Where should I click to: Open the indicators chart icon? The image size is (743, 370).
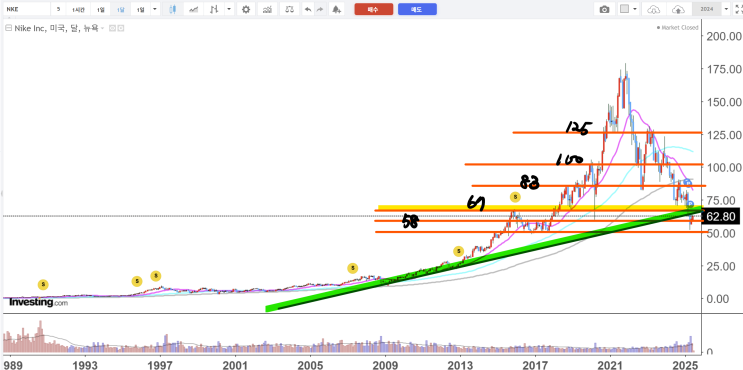pyautogui.click(x=268, y=9)
